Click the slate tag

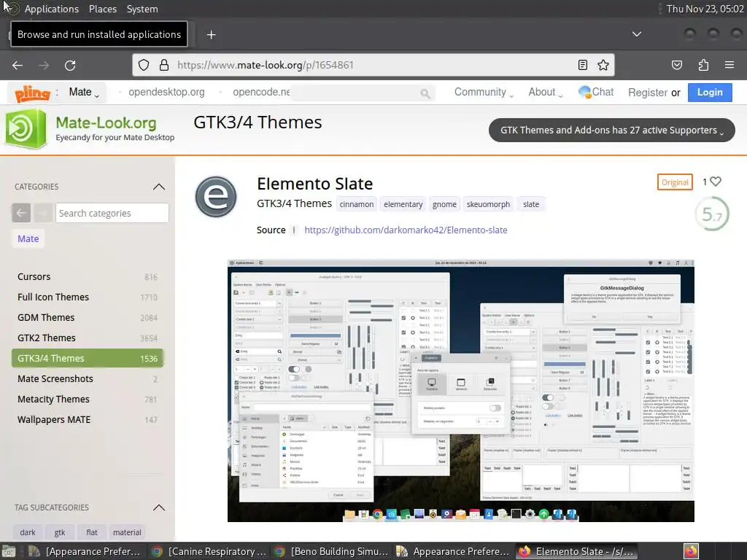coord(531,204)
